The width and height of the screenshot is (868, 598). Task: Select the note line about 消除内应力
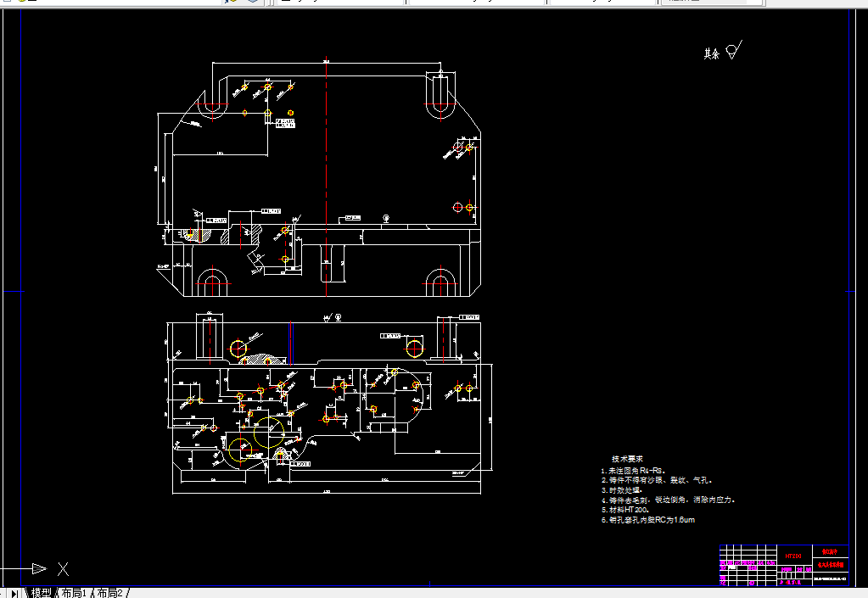pyautogui.click(x=668, y=500)
